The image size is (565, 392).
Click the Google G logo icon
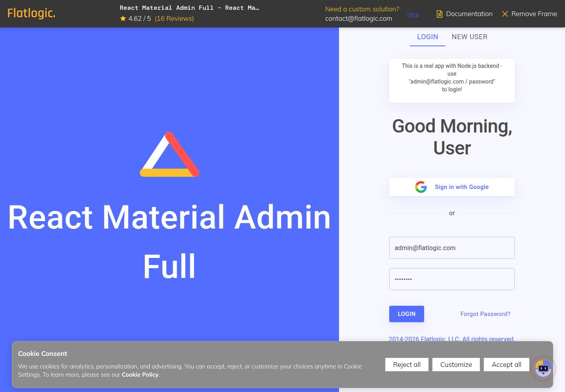pos(421,187)
